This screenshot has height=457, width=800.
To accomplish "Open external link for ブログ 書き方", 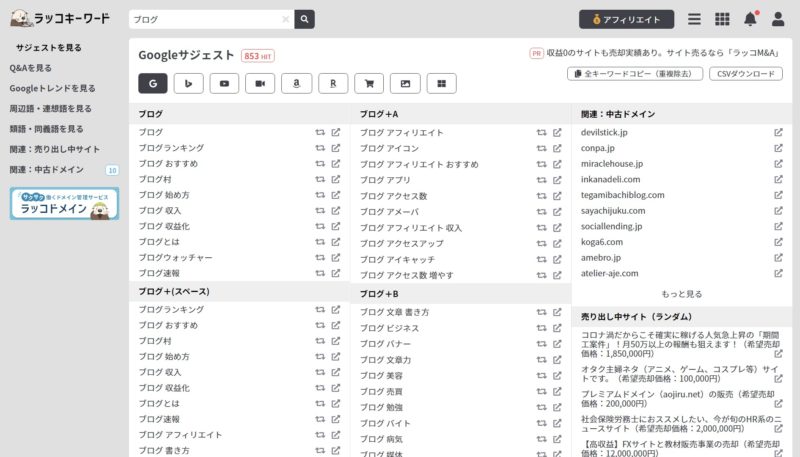I will (x=336, y=450).
